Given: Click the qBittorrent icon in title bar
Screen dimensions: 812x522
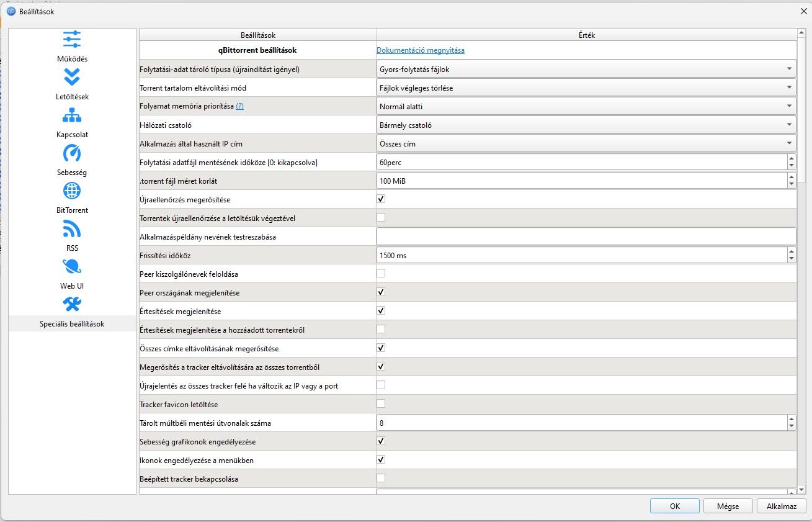Looking at the screenshot, I should pyautogui.click(x=11, y=11).
